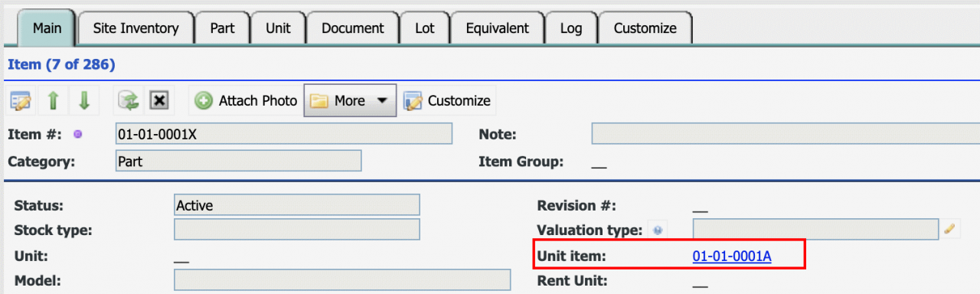Expand the More dropdown menu
980x294 pixels.
(349, 100)
